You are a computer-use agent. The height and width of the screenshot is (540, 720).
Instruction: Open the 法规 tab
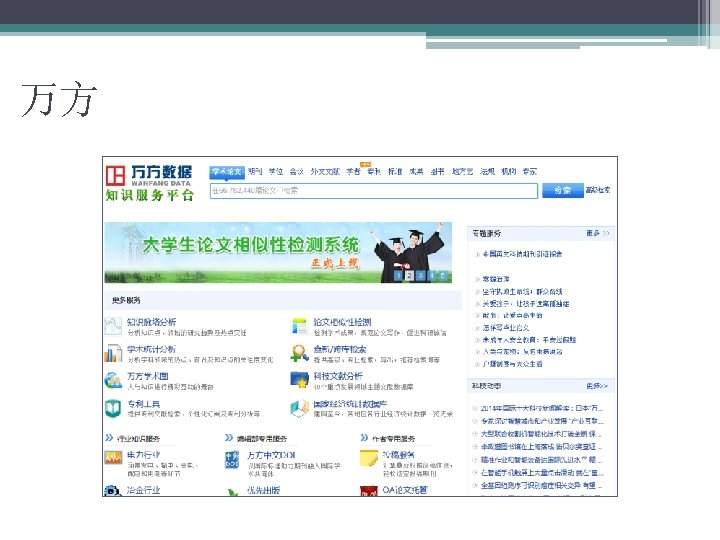tap(487, 171)
